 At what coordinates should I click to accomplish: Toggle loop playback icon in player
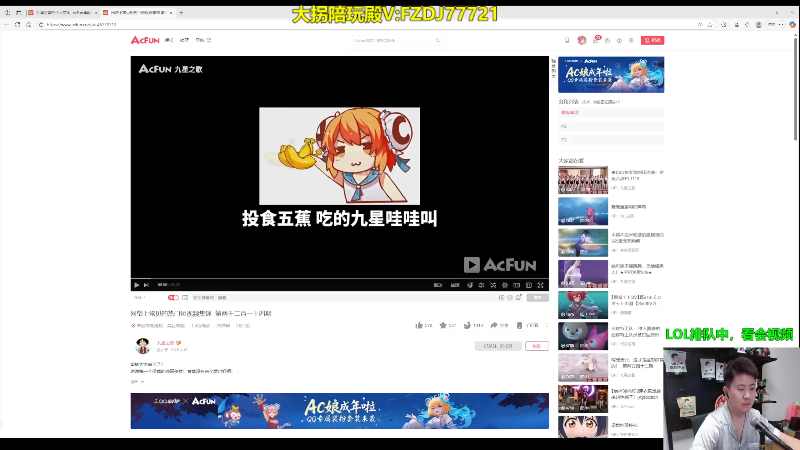pyautogui.click(x=493, y=285)
